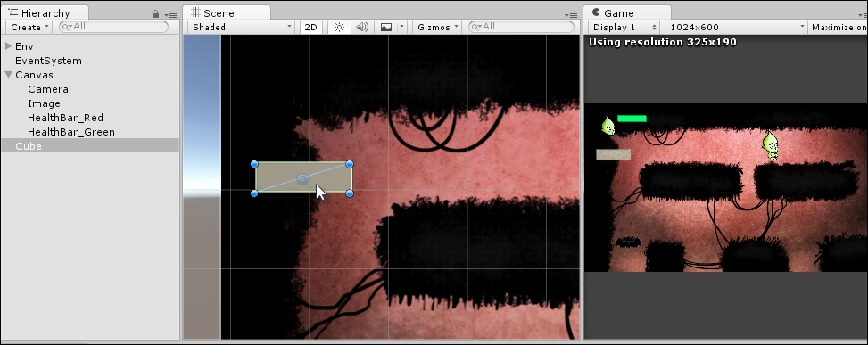This screenshot has width=868, height=345.
Task: Click the green health bar in Game view
Action: click(x=632, y=119)
